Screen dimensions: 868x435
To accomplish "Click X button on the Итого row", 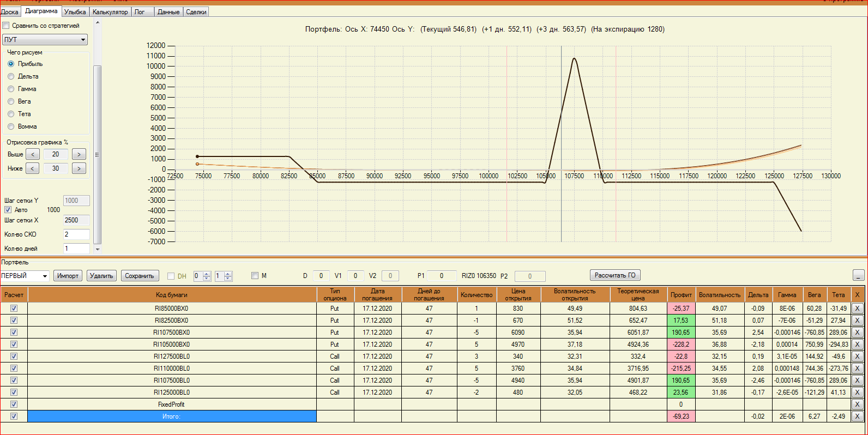I will click(857, 416).
